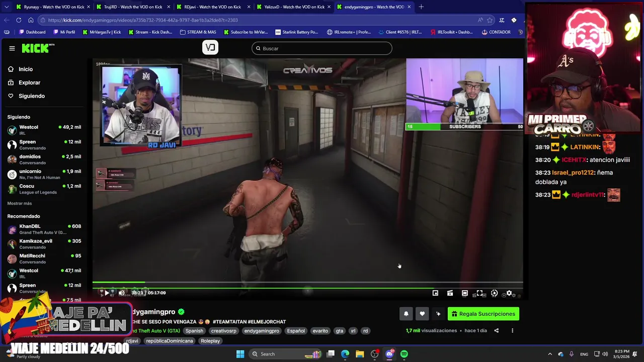Mute the video player volume
This screenshot has height=362, width=644.
coord(121,293)
